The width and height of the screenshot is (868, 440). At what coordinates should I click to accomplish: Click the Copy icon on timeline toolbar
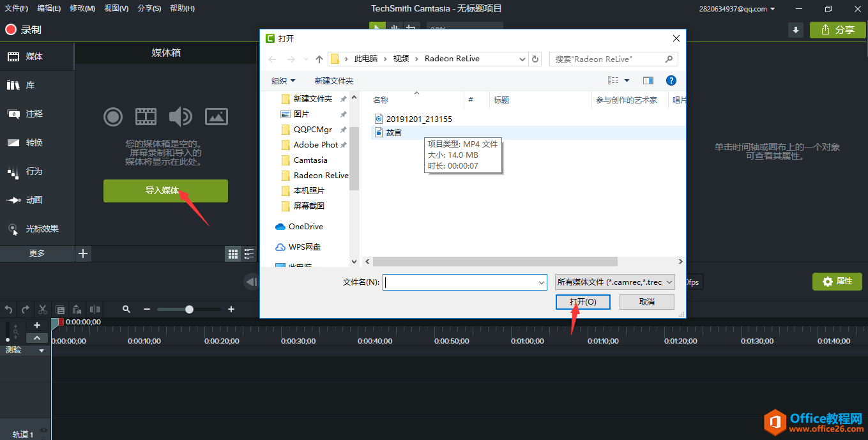point(60,309)
